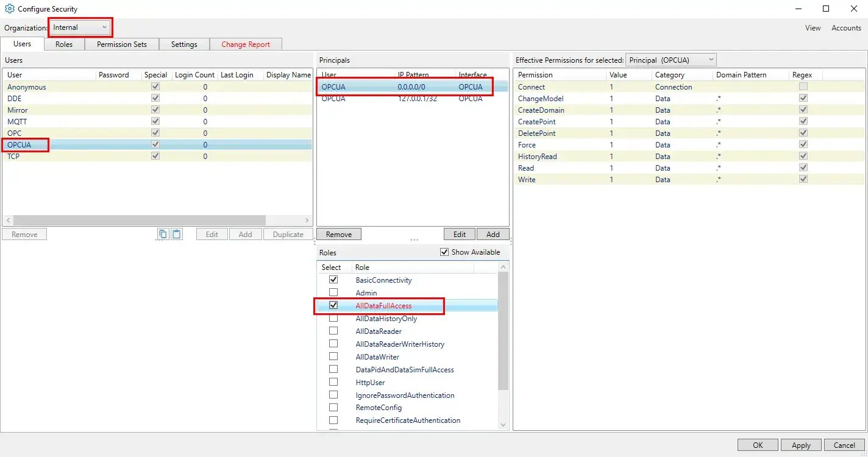Click the Apply button

coord(801,445)
